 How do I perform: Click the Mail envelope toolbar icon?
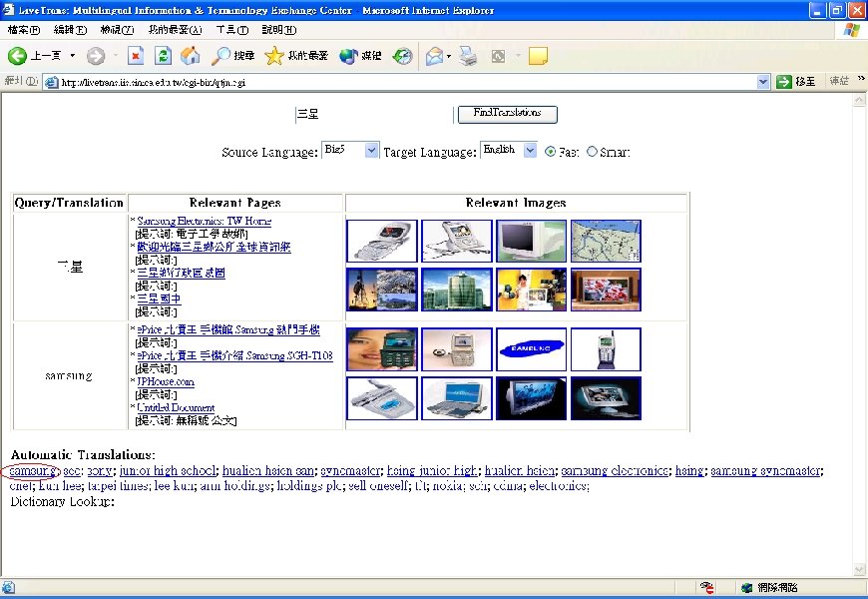435,56
